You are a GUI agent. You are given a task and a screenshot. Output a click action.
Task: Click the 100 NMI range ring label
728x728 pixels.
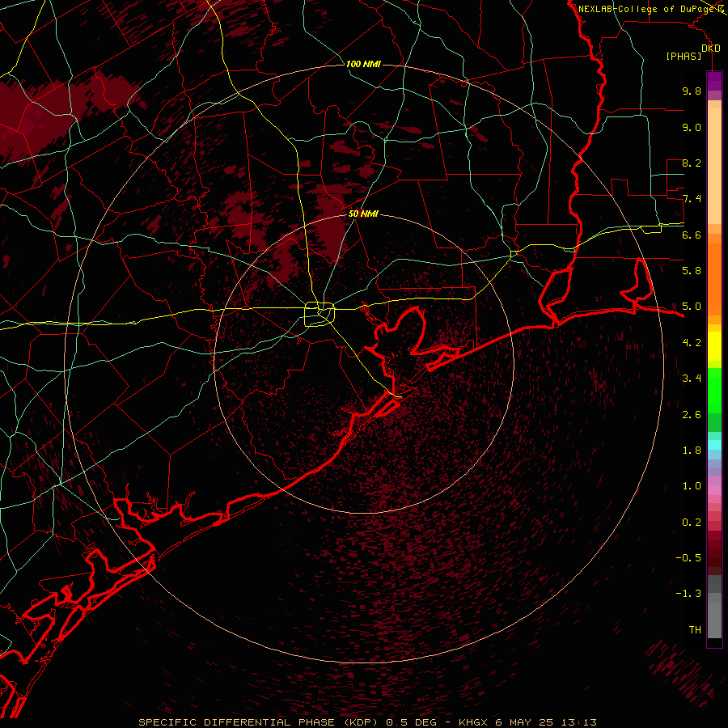click(363, 64)
